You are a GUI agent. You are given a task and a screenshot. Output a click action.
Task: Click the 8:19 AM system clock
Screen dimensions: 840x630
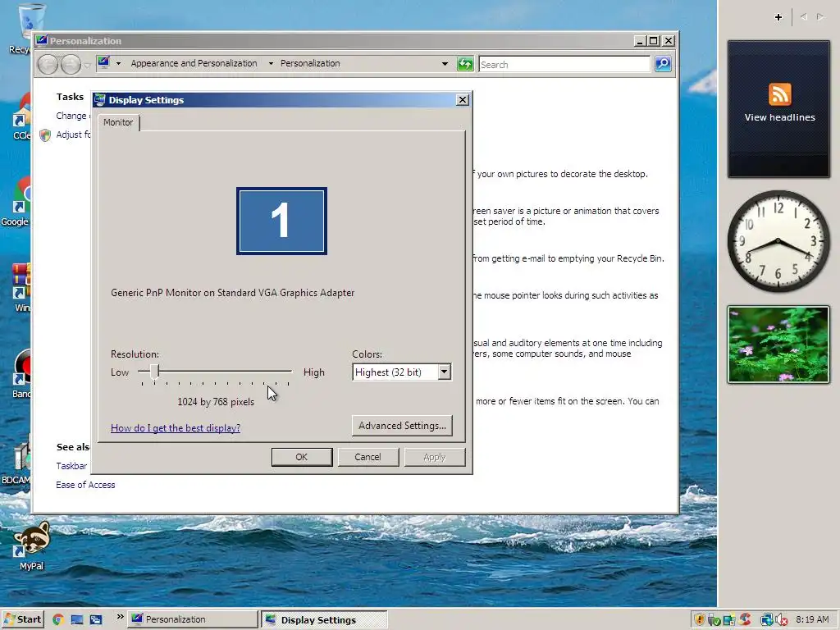(813, 620)
